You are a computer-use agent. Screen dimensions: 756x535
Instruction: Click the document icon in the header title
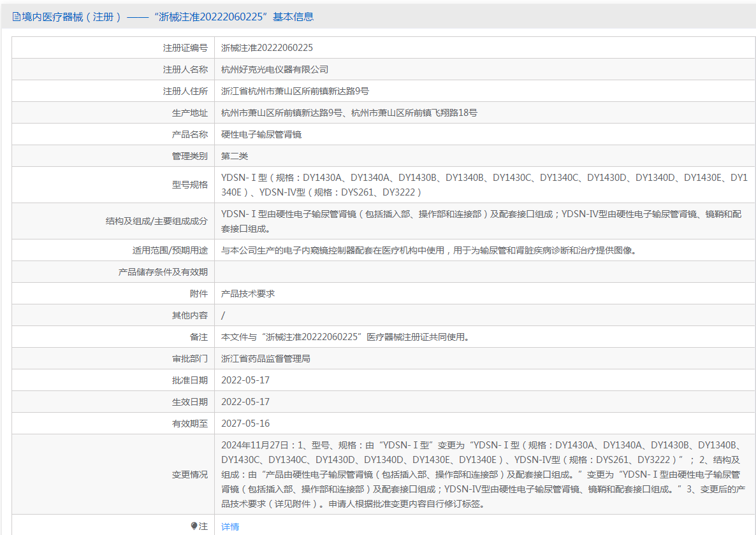tap(17, 17)
